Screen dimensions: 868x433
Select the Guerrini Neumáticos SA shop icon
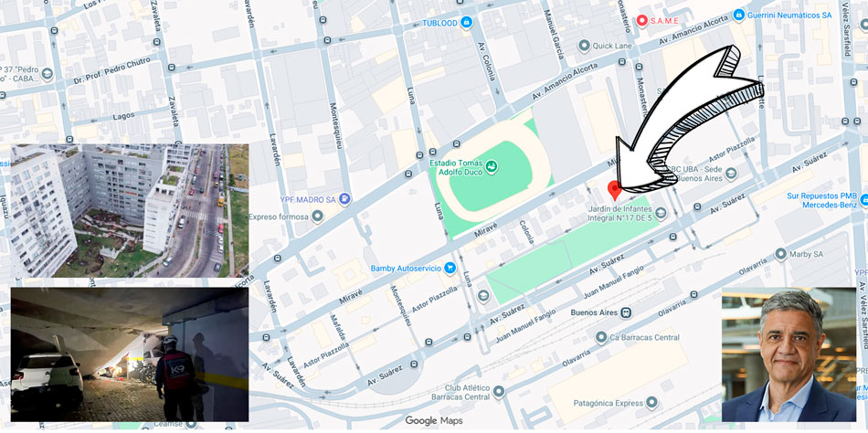pyautogui.click(x=738, y=15)
